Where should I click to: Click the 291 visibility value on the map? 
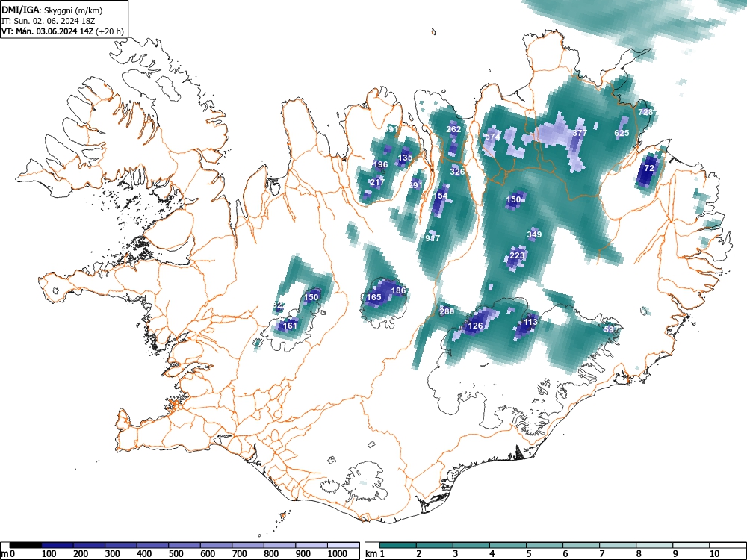(416, 184)
